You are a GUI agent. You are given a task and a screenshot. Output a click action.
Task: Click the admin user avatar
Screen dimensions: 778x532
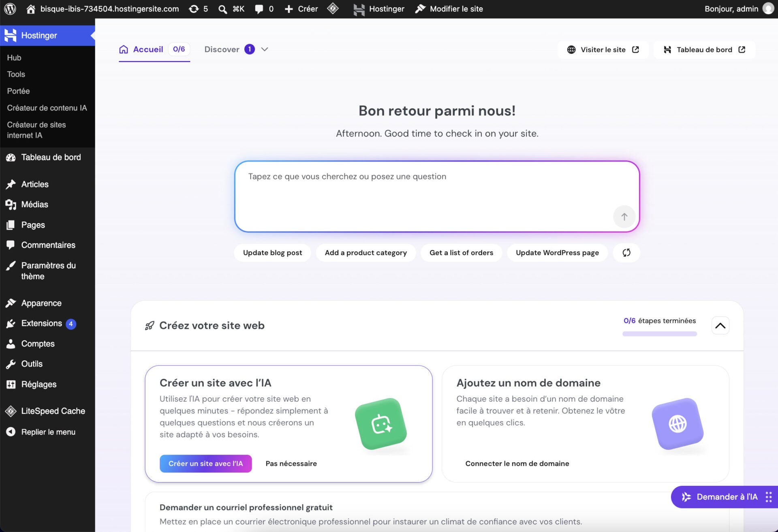point(768,9)
